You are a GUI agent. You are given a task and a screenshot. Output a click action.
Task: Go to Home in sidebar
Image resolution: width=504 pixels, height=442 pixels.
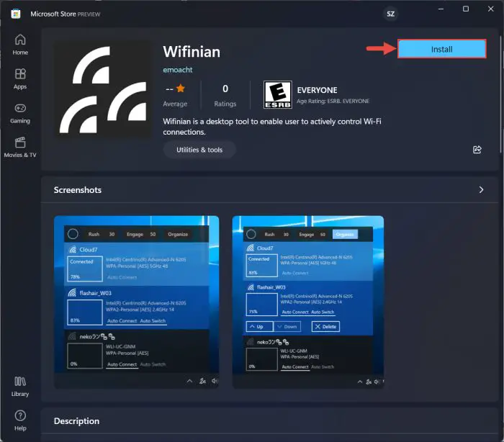[x=20, y=45]
